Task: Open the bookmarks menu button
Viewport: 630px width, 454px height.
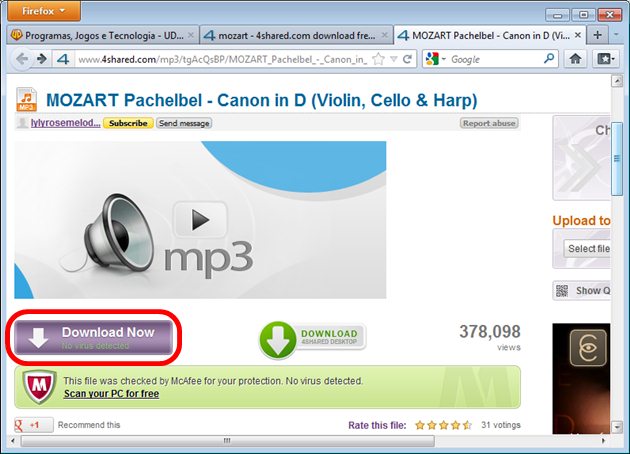Action: [x=605, y=59]
